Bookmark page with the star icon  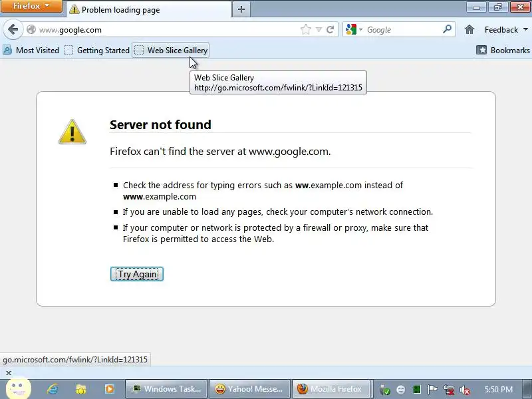point(306,29)
